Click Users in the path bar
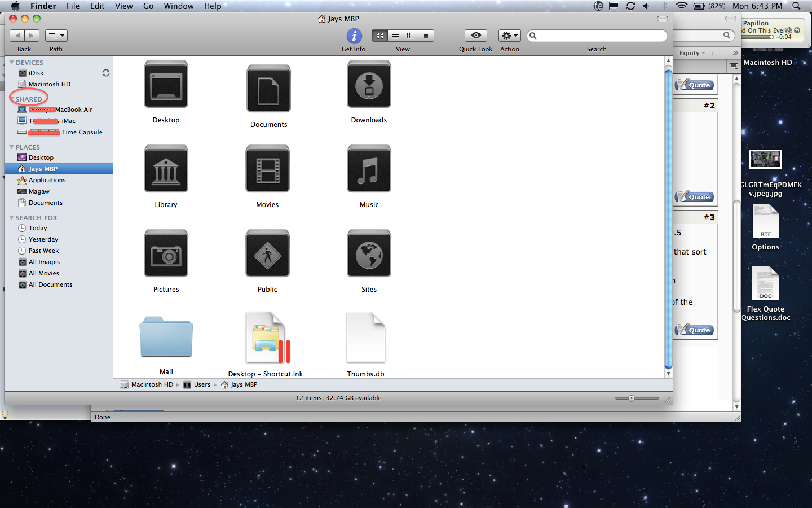 pyautogui.click(x=197, y=384)
